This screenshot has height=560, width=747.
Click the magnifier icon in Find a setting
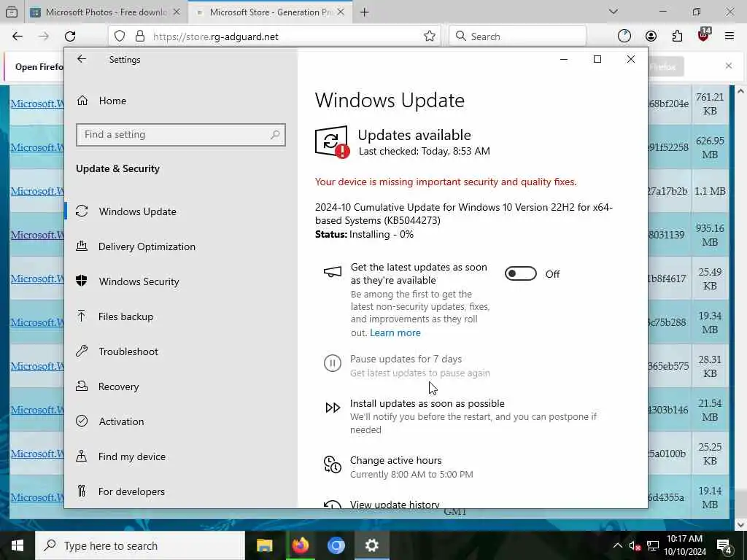coord(275,135)
